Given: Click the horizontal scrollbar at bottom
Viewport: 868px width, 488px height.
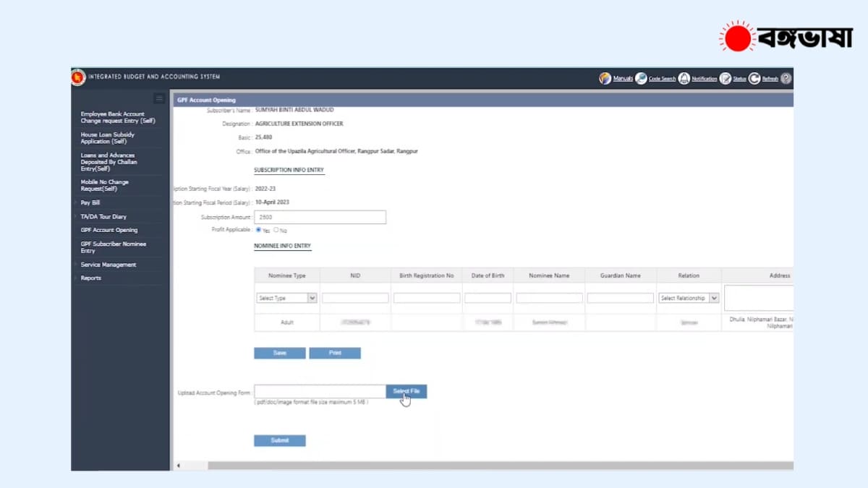Looking at the screenshot, I should click(485, 466).
